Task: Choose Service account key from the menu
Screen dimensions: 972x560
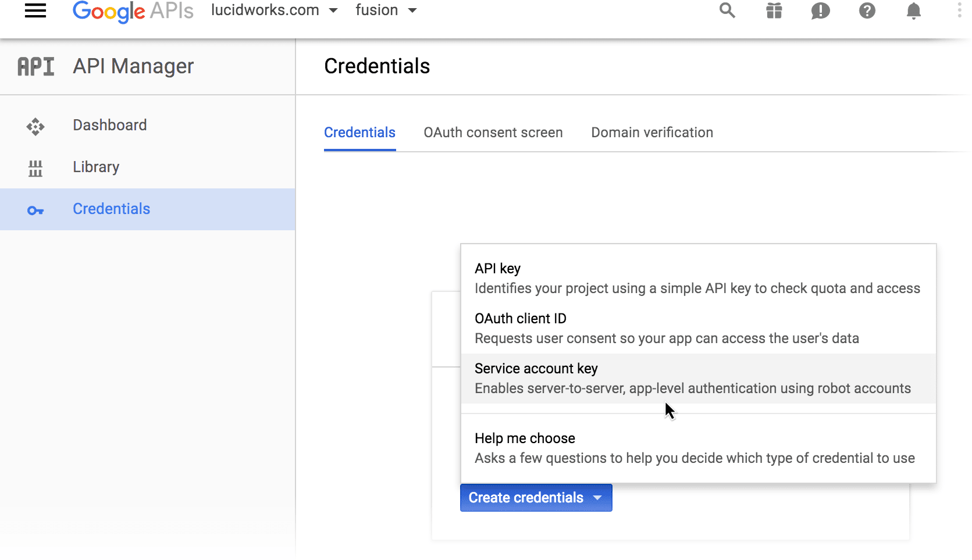Action: (x=536, y=369)
